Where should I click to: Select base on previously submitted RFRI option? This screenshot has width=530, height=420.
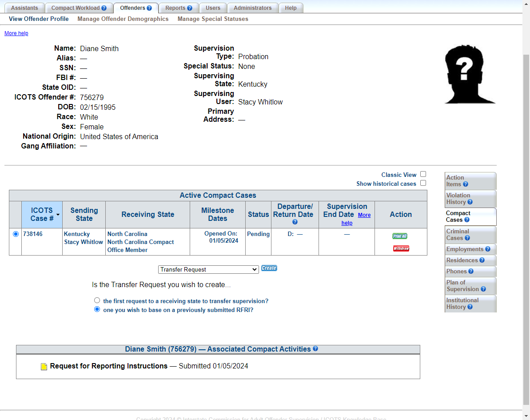(97, 309)
